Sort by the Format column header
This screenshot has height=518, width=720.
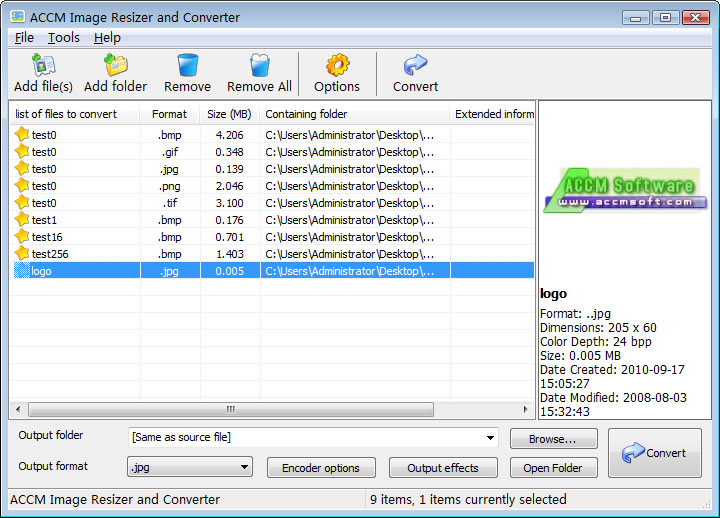pos(170,114)
